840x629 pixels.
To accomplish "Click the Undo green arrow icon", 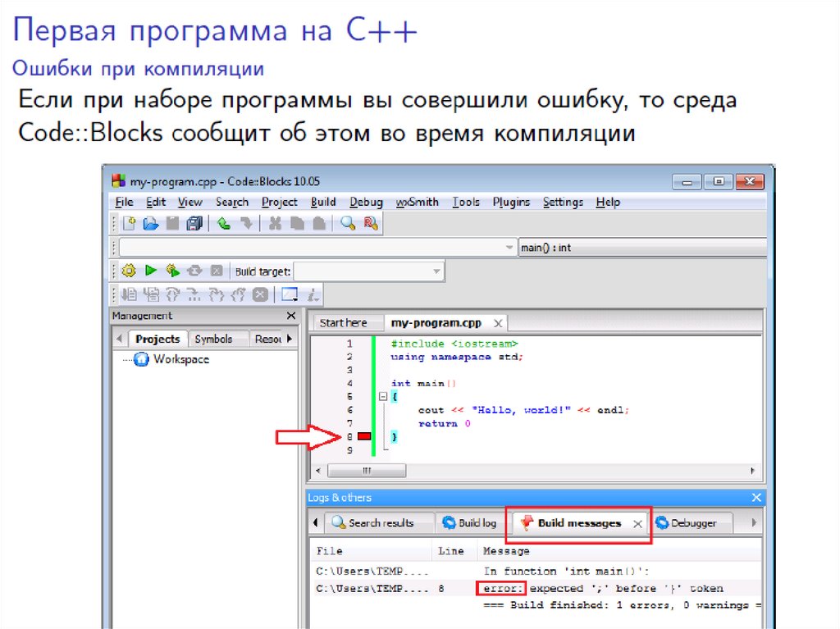I will (223, 223).
